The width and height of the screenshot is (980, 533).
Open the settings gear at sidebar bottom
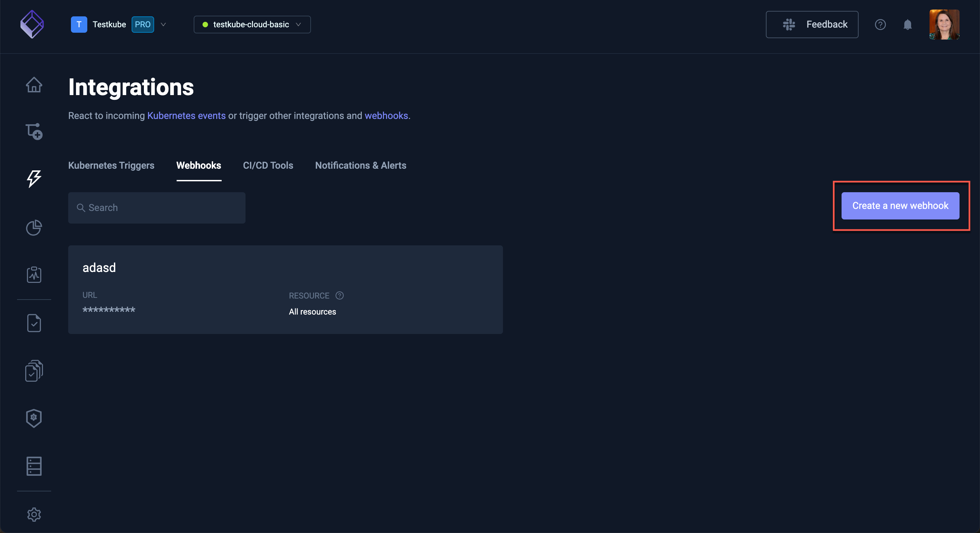[x=34, y=514]
